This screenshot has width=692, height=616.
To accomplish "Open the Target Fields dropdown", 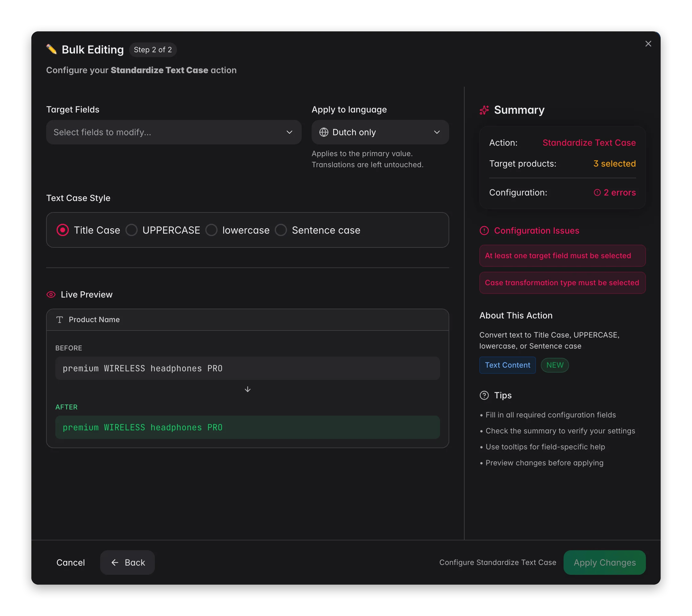I will [174, 132].
